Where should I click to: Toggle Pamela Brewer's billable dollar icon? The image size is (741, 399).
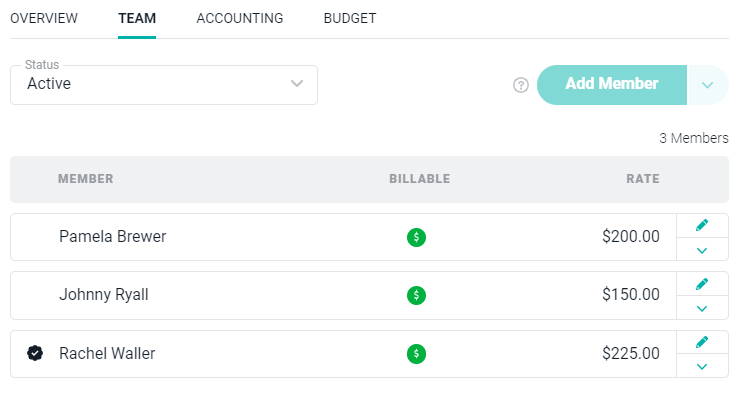(x=416, y=237)
